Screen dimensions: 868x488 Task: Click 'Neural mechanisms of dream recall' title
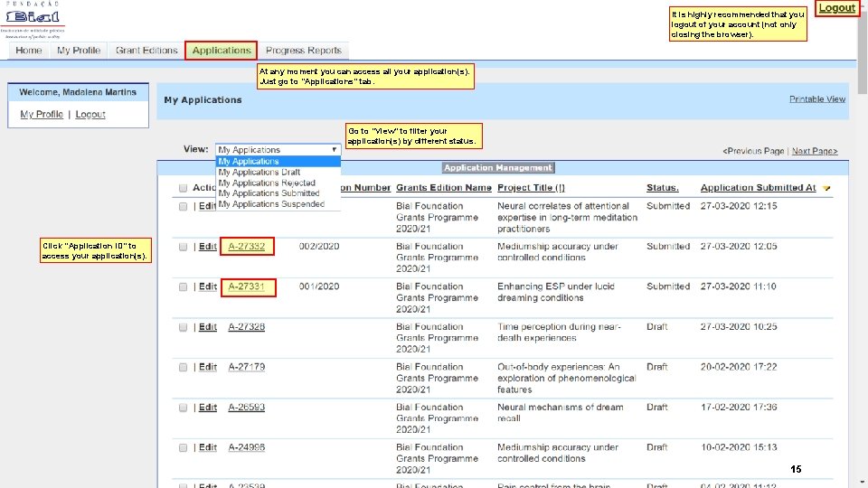coord(561,413)
